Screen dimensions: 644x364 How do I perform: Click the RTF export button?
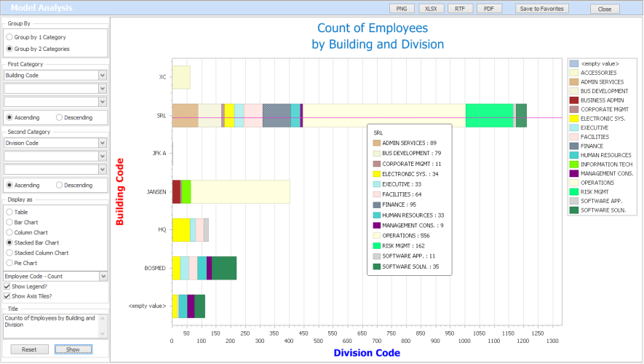459,9
